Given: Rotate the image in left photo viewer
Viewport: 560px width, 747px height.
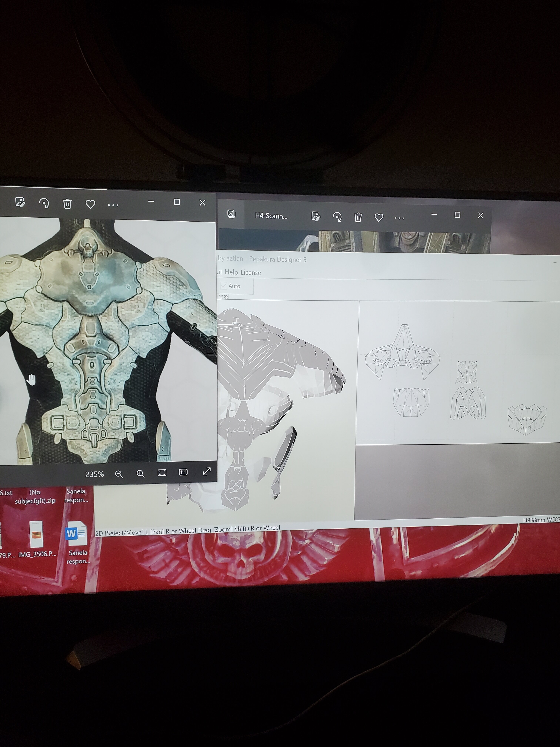Looking at the screenshot, I should 44,203.
